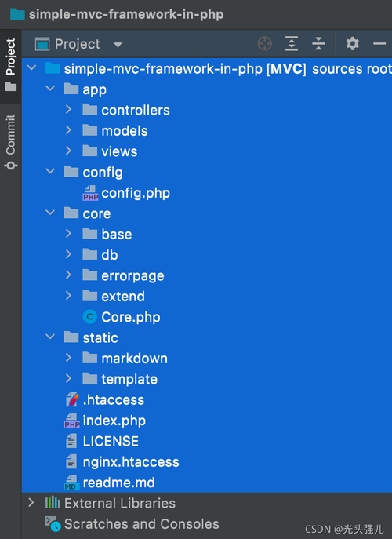This screenshot has width=392, height=539.
Task: Select the controllers folder name
Action: coord(136,110)
